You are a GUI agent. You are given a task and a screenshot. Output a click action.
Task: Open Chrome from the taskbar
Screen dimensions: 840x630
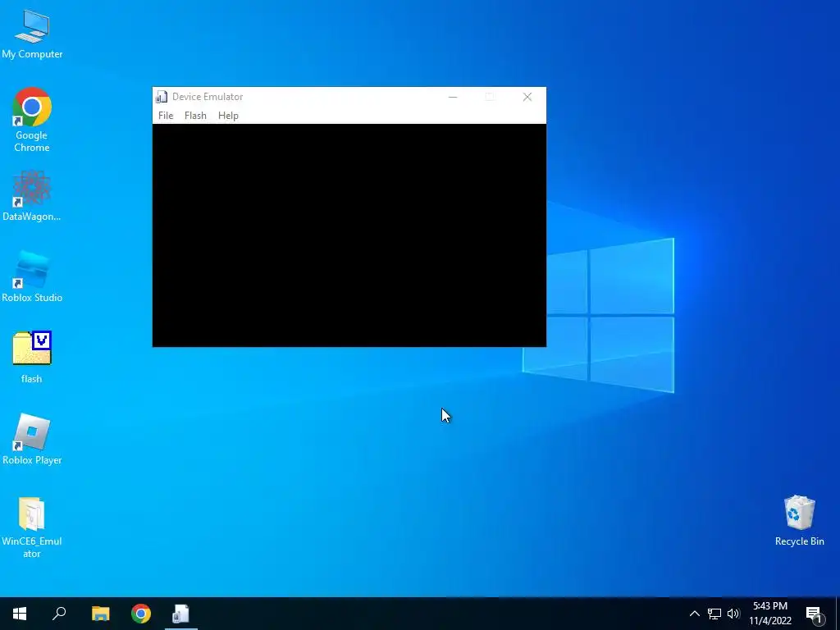pyautogui.click(x=141, y=614)
